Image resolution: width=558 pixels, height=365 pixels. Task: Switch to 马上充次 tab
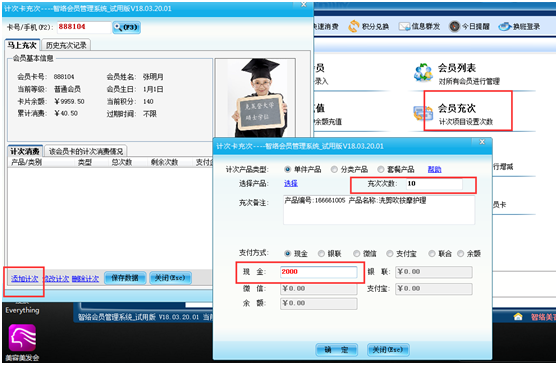22,45
